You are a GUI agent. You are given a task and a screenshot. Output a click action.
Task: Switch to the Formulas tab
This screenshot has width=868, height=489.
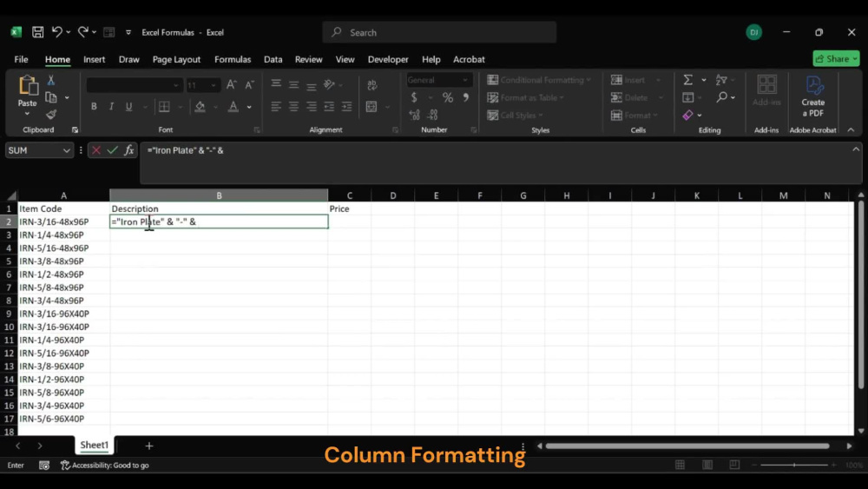[233, 59]
